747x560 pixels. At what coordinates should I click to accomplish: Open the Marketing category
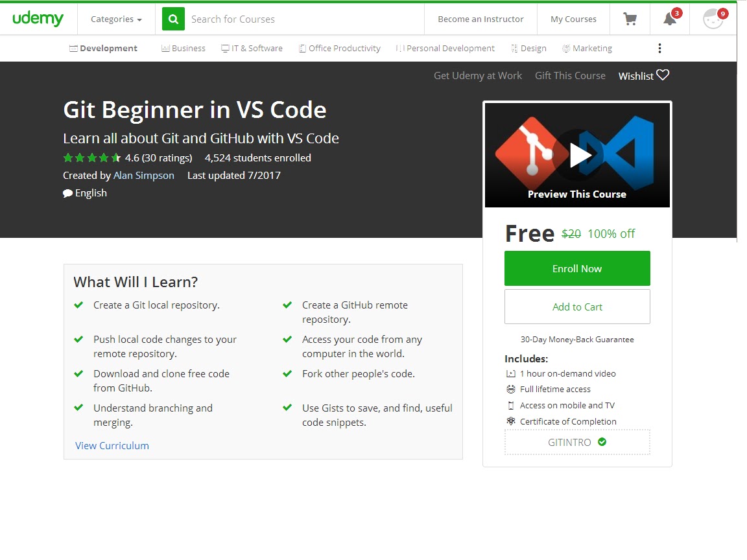[587, 48]
